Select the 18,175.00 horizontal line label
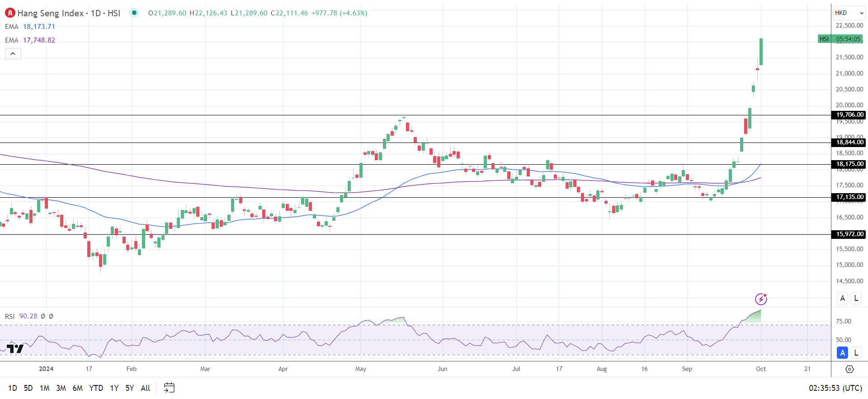The width and height of the screenshot is (868, 399). (x=849, y=164)
